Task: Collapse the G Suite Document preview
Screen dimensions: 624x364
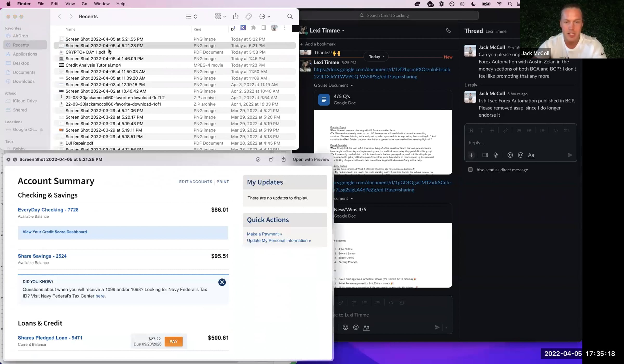Action: tap(352, 86)
